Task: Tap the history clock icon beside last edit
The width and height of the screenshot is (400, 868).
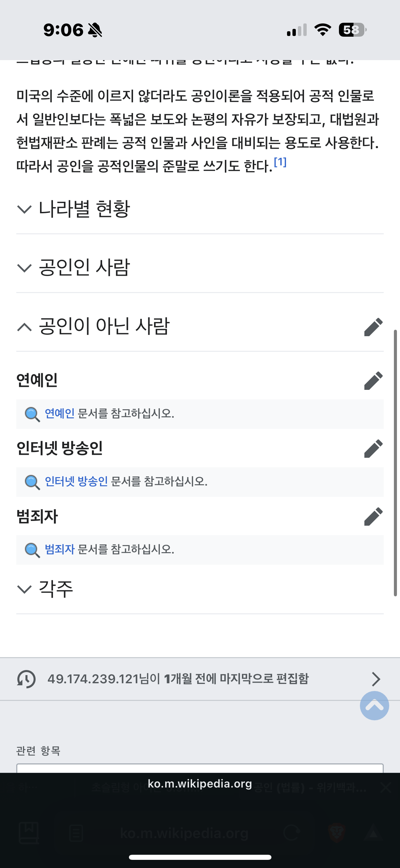Action: [26, 679]
